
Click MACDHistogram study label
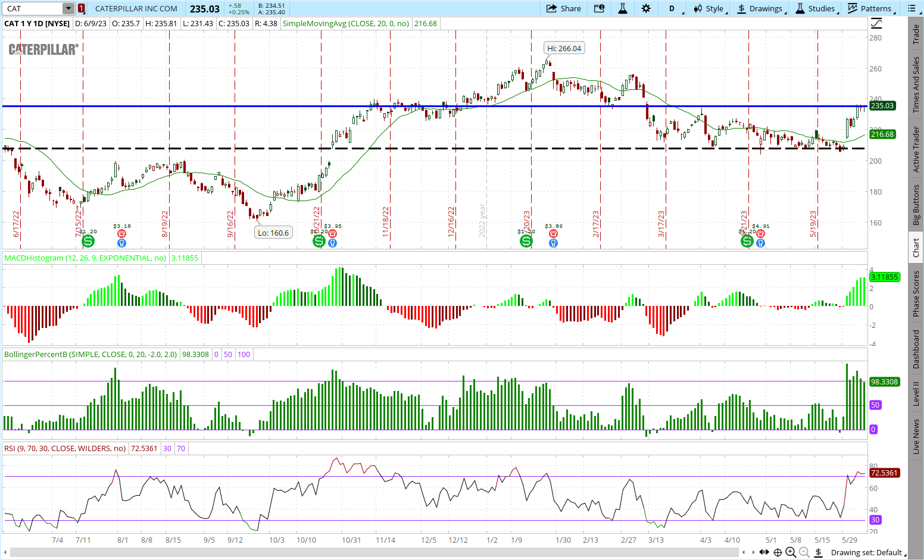pos(85,258)
